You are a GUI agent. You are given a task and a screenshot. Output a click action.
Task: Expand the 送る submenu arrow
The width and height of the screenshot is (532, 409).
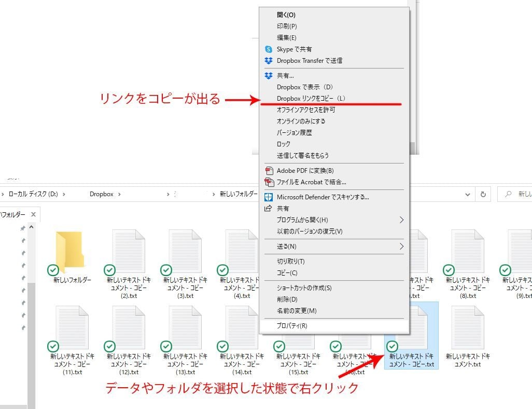coord(400,246)
